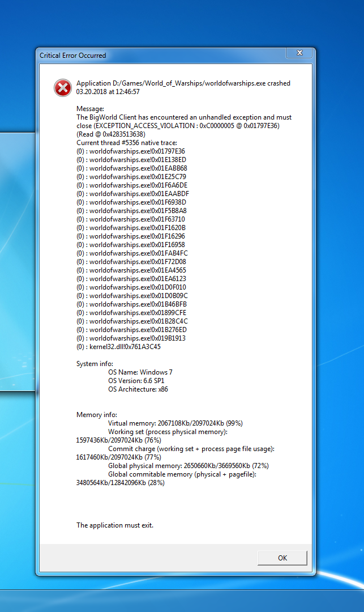The width and height of the screenshot is (364, 612).
Task: Click trace entry worldofwarships.exe!0x01EAABDF
Action: point(132,194)
